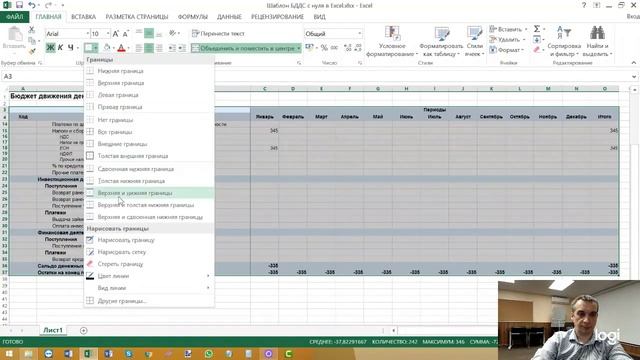Select Стереть границу eraser option

[149, 264]
